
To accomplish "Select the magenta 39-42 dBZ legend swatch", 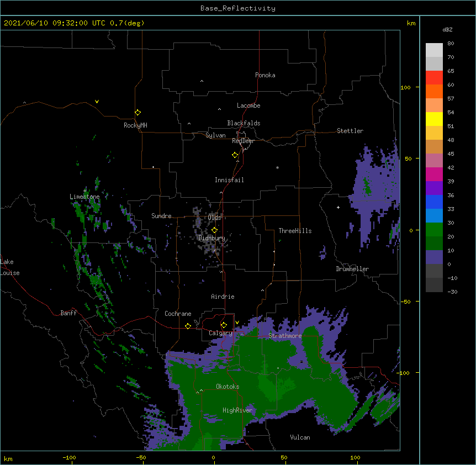I will click(x=434, y=174).
